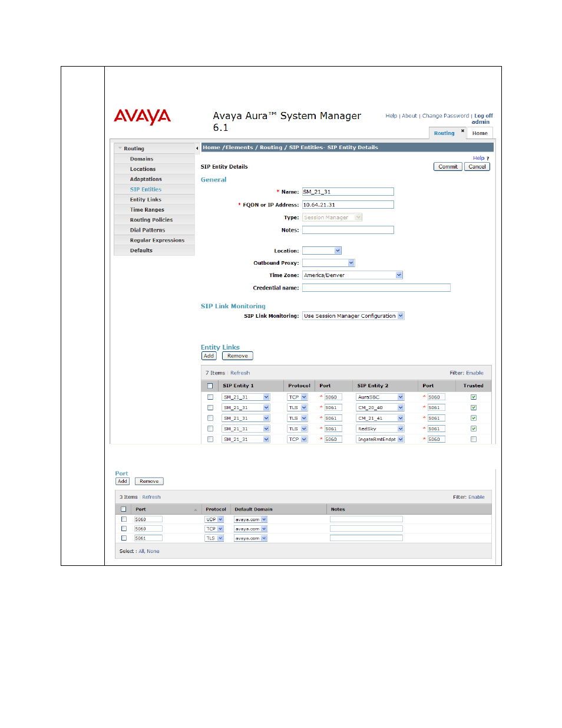Image resolution: width=562 pixels, height=728 pixels.
Task: Open Time Ranges in the routing menu
Action: click(x=147, y=210)
